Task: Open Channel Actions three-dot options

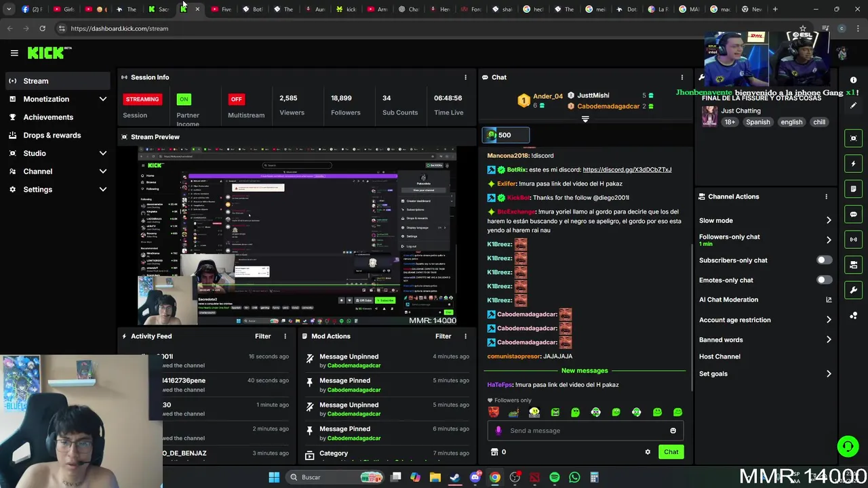Action: click(826, 197)
